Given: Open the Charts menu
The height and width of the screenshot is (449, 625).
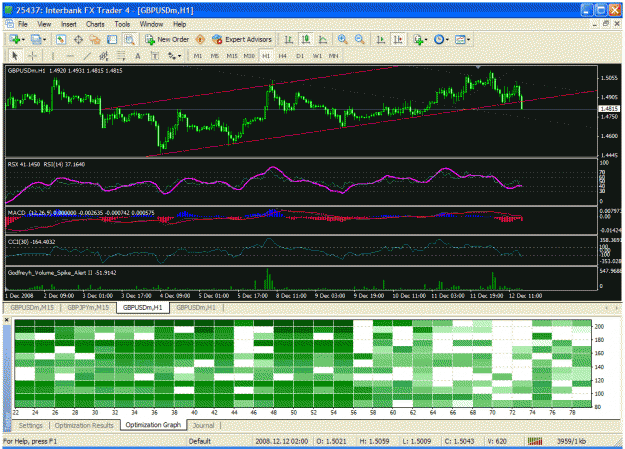Looking at the screenshot, I should coord(95,24).
